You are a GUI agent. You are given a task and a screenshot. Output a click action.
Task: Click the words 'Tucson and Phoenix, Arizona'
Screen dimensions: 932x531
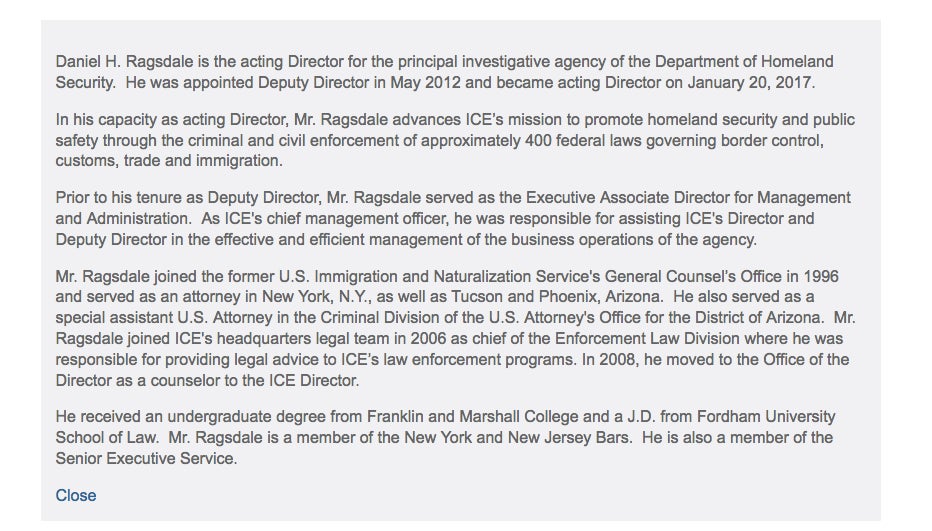pos(556,297)
